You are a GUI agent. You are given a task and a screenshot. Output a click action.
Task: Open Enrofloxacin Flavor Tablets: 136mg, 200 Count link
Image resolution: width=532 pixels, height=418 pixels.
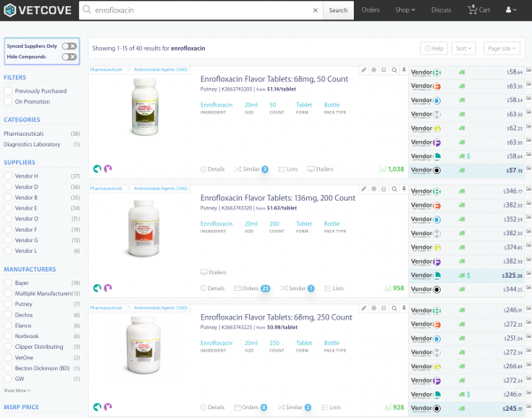pos(277,199)
